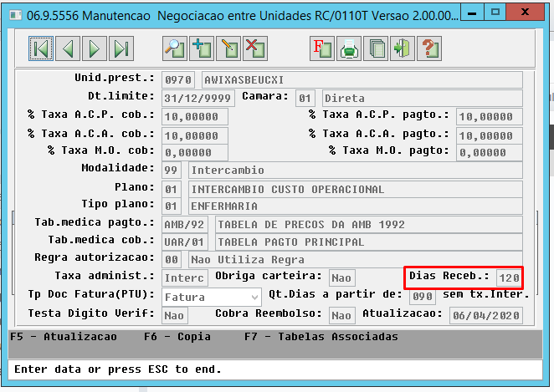Exit using the door arrow icon
The height and width of the screenshot is (392, 554).
point(403,48)
